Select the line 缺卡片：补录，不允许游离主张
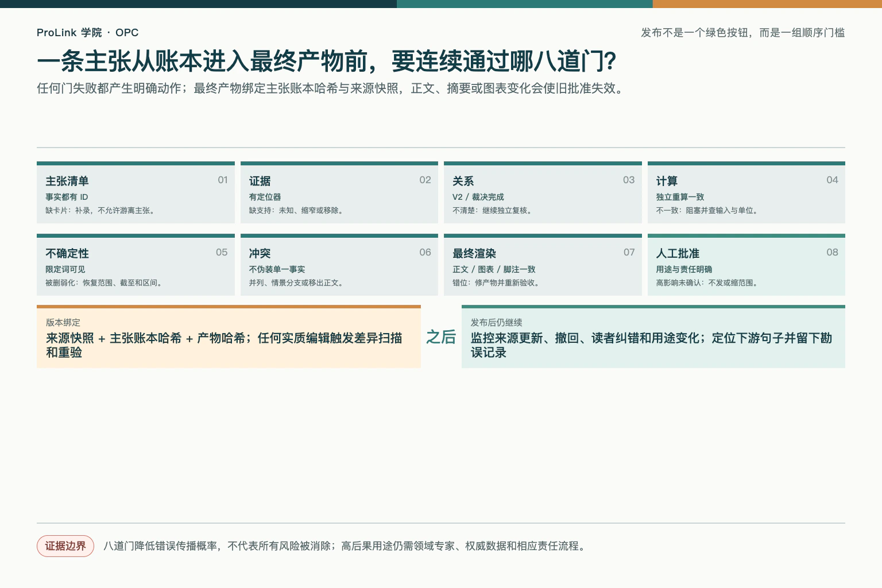The image size is (882, 588). coord(100,211)
